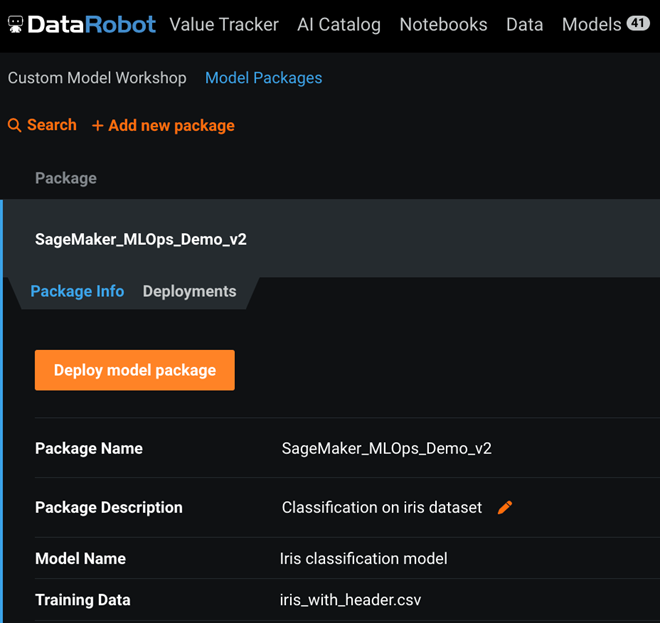Switch to the Deployments tab
This screenshot has width=660, height=623.
pos(189,291)
